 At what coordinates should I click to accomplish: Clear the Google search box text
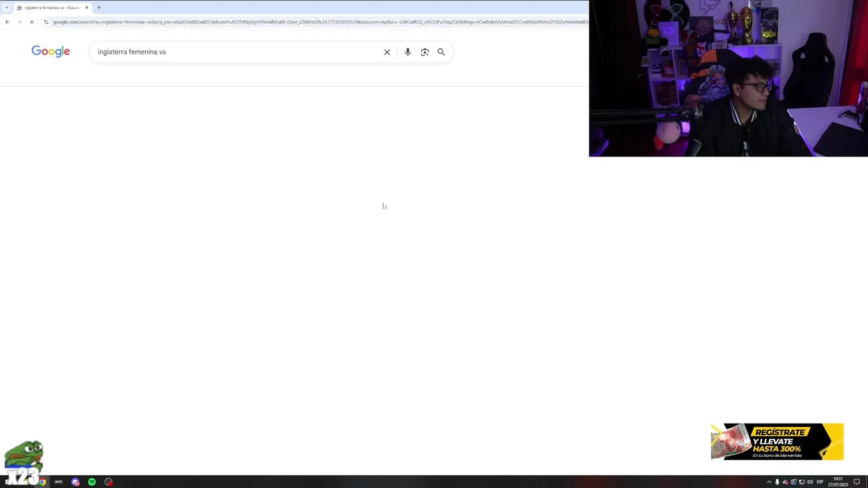[x=387, y=52]
